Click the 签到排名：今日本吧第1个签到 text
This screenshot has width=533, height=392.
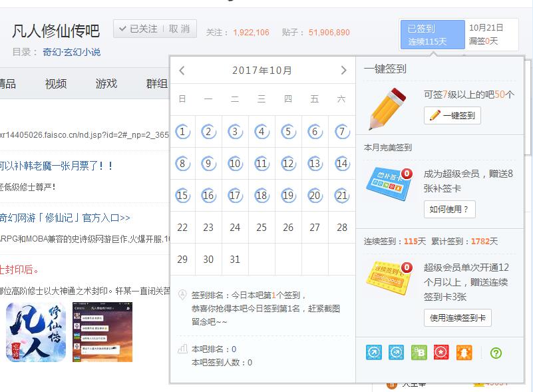click(x=249, y=295)
